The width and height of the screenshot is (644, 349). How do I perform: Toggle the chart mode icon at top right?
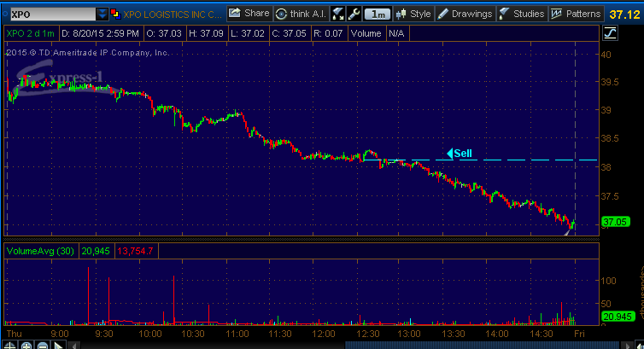[611, 32]
